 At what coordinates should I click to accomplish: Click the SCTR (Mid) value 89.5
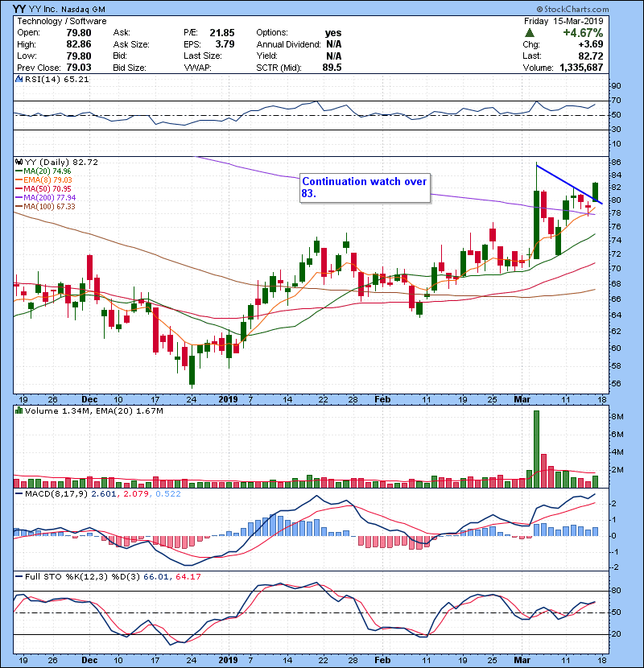tap(332, 68)
